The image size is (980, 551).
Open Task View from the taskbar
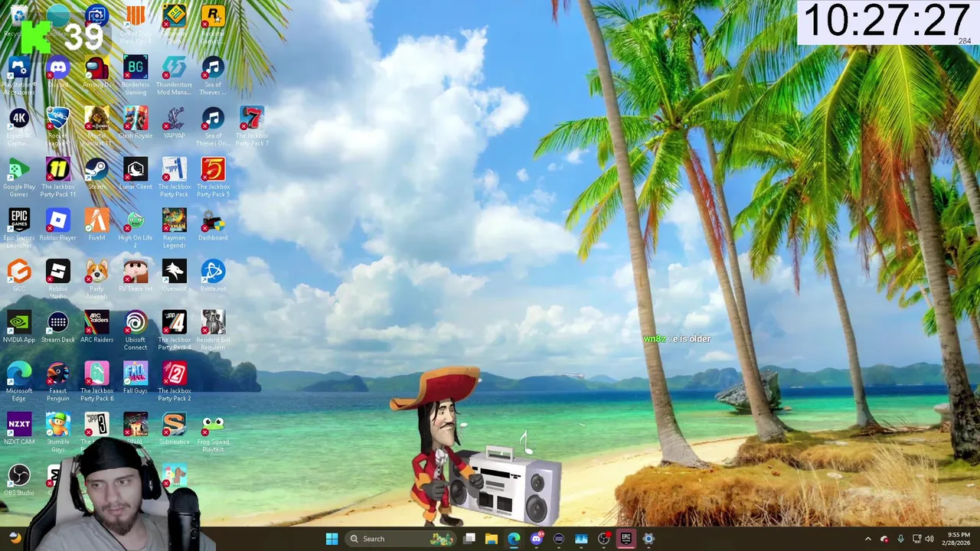[469, 539]
